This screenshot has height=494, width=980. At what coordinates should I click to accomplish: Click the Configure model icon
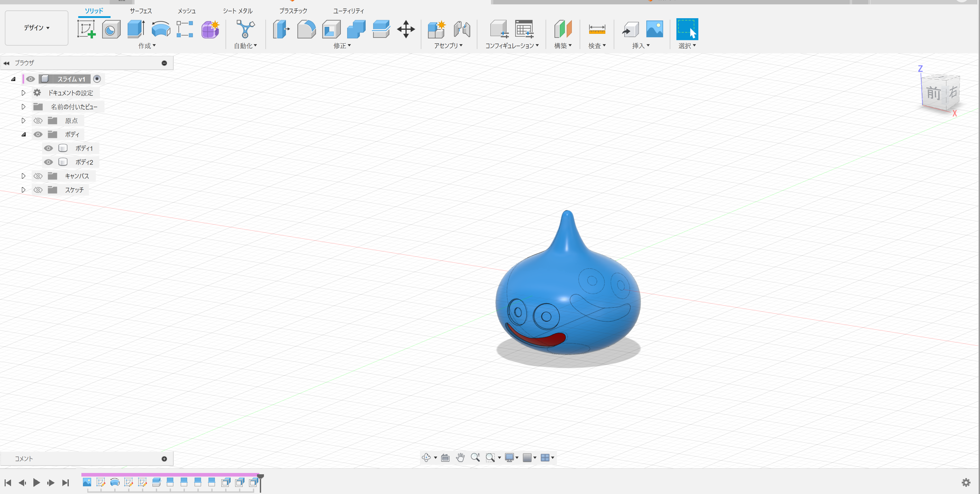click(x=499, y=29)
